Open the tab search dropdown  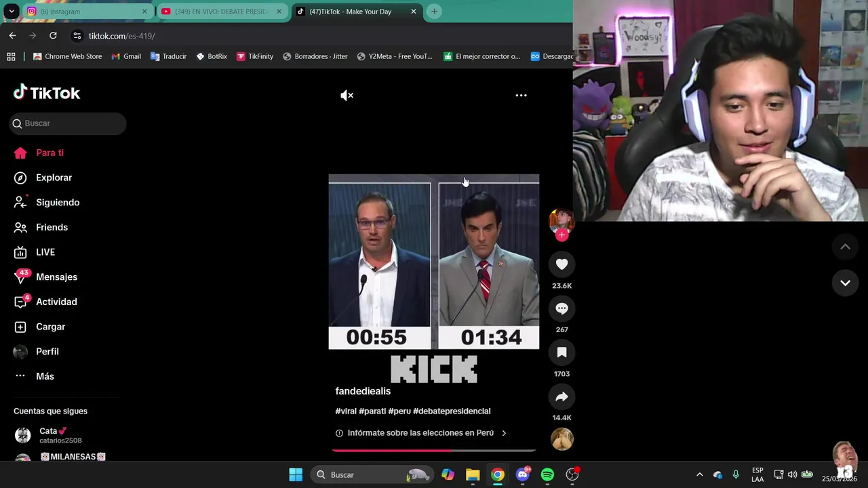coord(12,12)
